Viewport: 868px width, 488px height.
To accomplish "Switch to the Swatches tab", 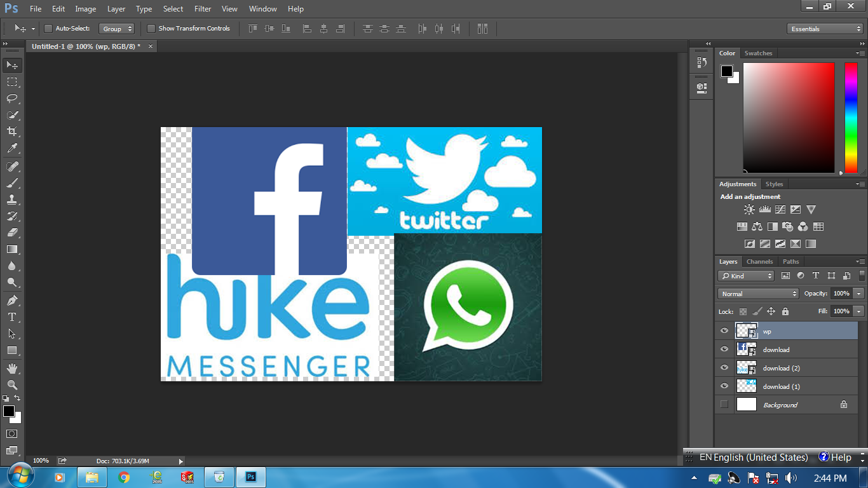I will pyautogui.click(x=758, y=53).
